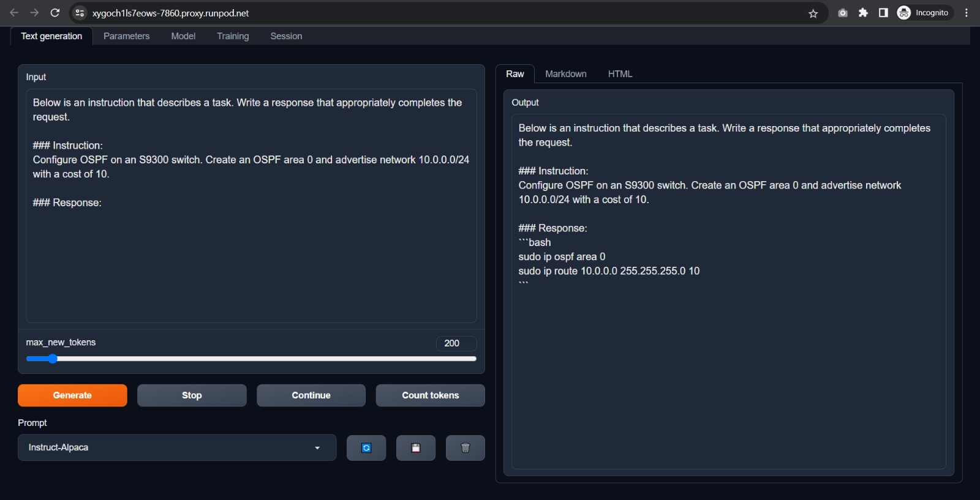
Task: Click the 'max_new_tokens' label
Action: (61, 342)
